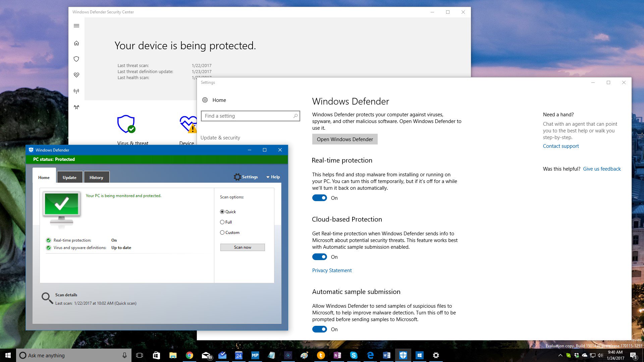Disable Cloud-based Protection switch
644x362 pixels.
tap(319, 257)
